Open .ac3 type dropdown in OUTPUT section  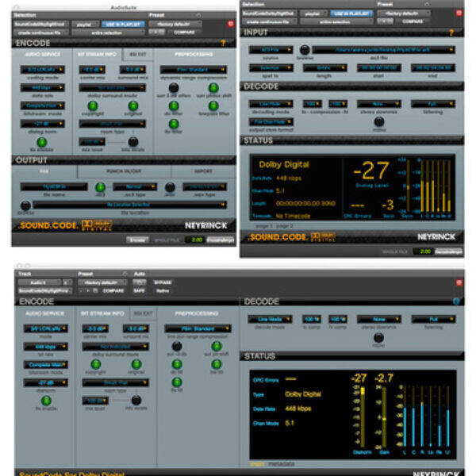click(x=135, y=186)
